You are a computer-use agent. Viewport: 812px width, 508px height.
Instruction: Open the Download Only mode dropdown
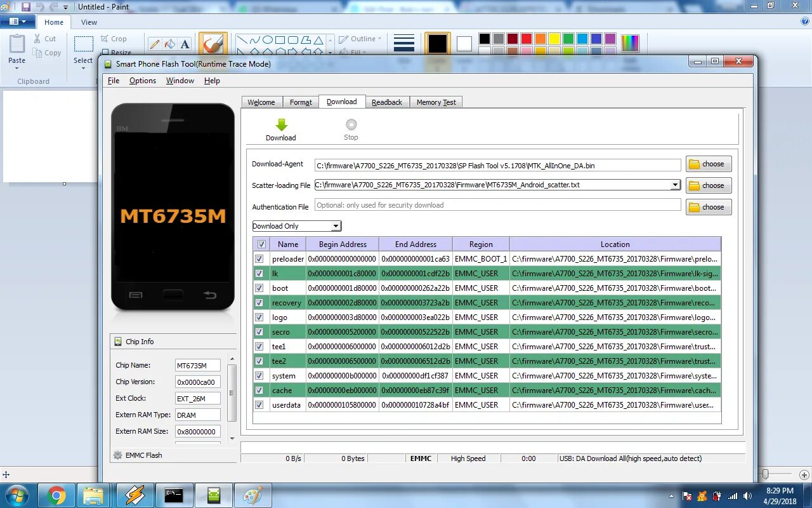(336, 226)
